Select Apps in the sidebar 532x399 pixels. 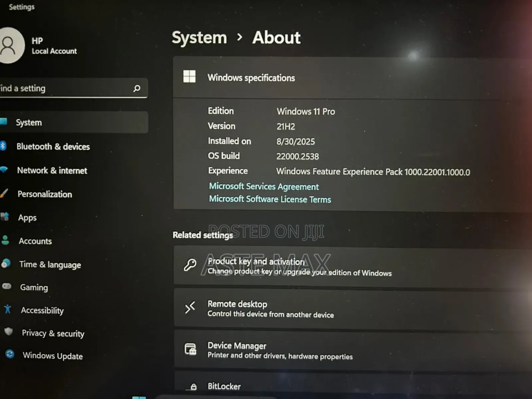tap(27, 218)
